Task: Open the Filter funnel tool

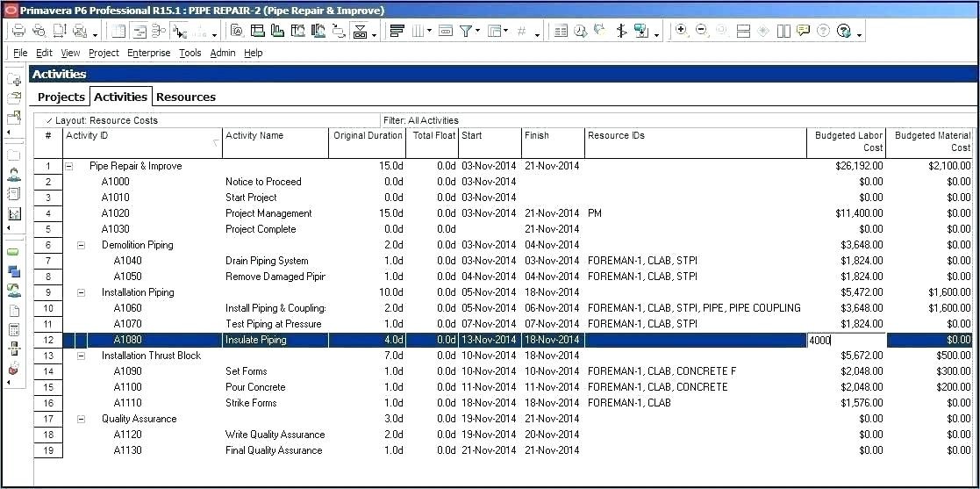Action: tap(466, 31)
